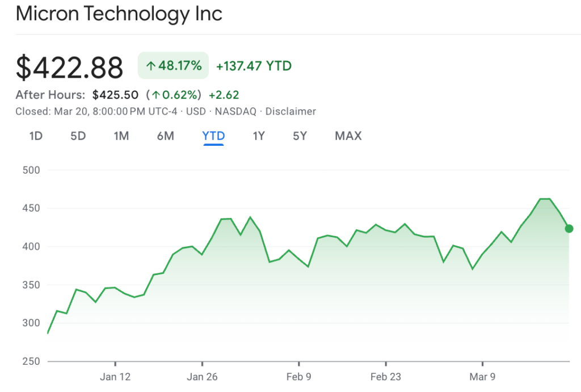The image size is (581, 392).
Task: Click the Micron Technology Inc title
Action: (119, 14)
